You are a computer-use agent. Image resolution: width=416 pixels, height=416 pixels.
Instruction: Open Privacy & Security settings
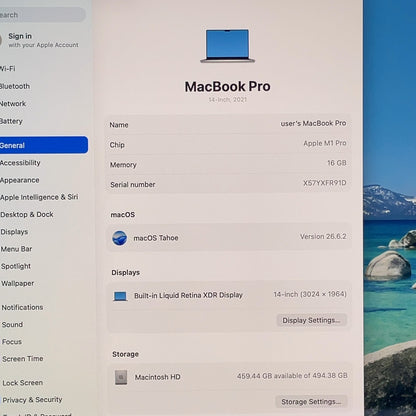pos(32,400)
